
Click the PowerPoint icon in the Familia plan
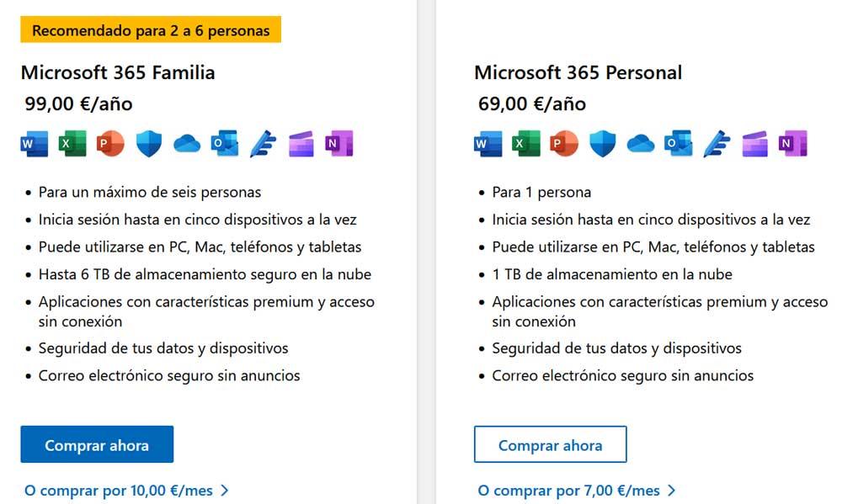point(110,144)
